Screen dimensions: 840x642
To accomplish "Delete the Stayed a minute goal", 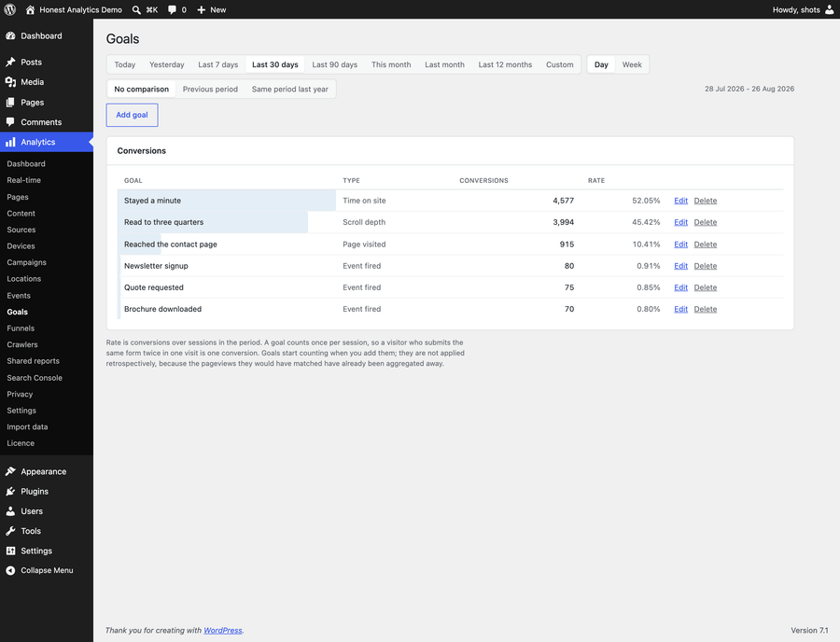I will point(705,201).
